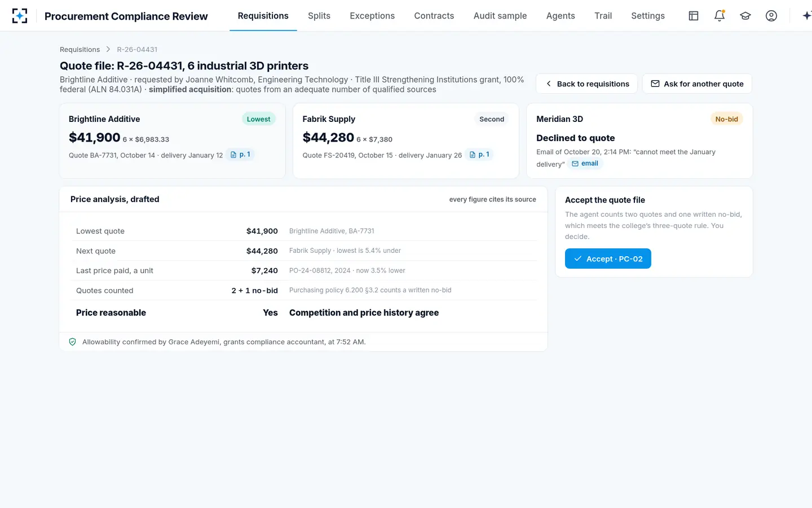Click the Declined to quote heading

click(575, 138)
